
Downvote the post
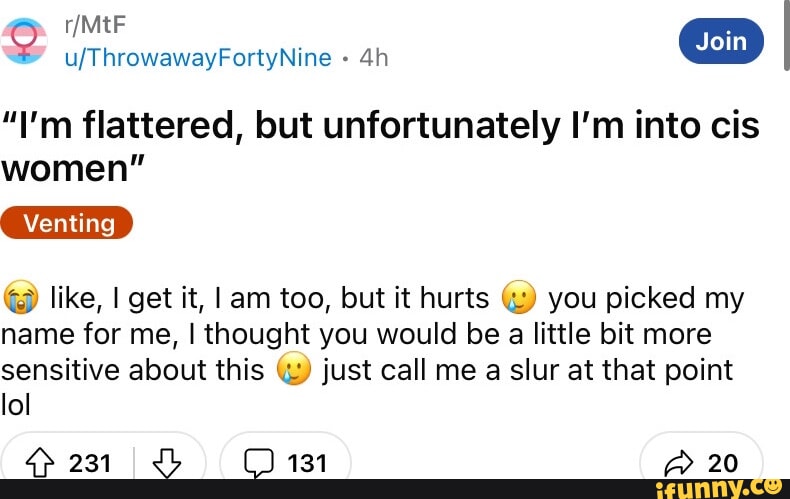(x=163, y=463)
